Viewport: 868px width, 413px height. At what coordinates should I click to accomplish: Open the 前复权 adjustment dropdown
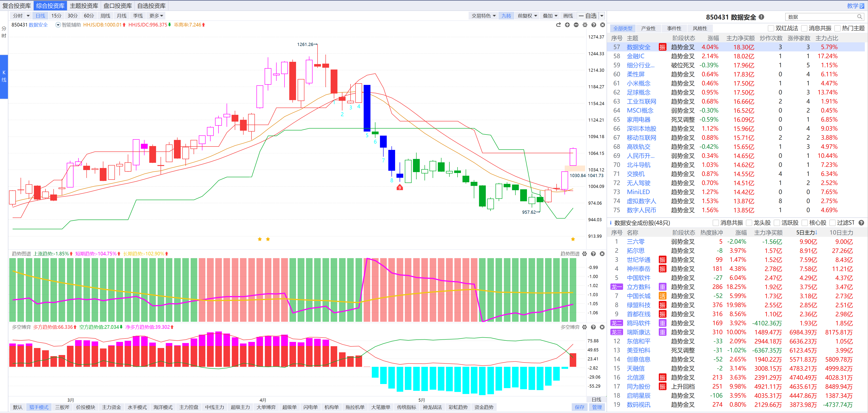click(x=527, y=16)
